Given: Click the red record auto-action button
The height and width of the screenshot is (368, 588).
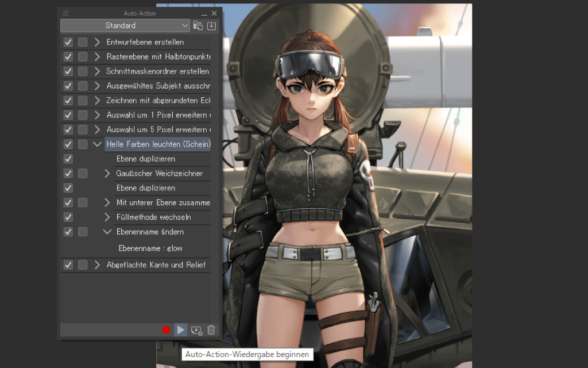Looking at the screenshot, I should 166,330.
